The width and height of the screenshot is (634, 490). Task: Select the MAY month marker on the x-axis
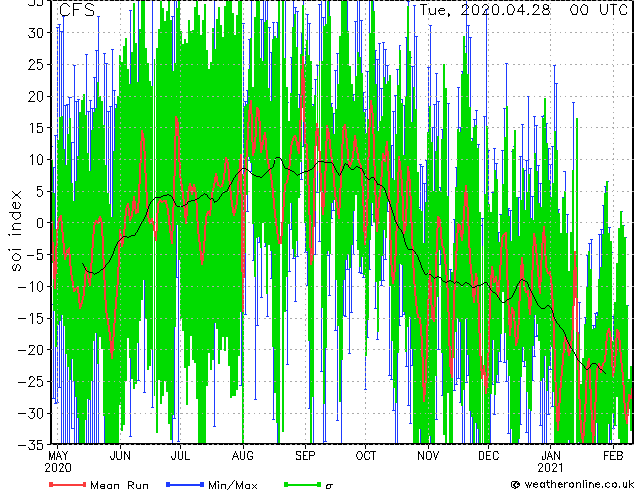[x=59, y=455]
